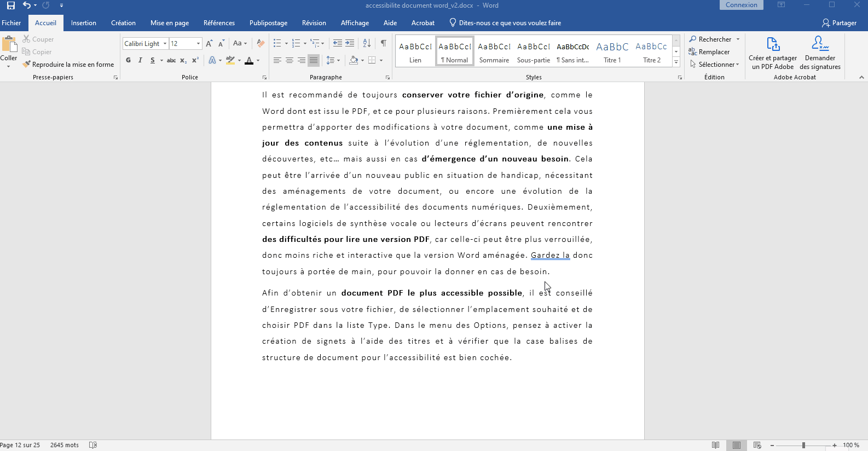868x451 pixels.
Task: Open the shading paint bucket
Action: tap(354, 60)
